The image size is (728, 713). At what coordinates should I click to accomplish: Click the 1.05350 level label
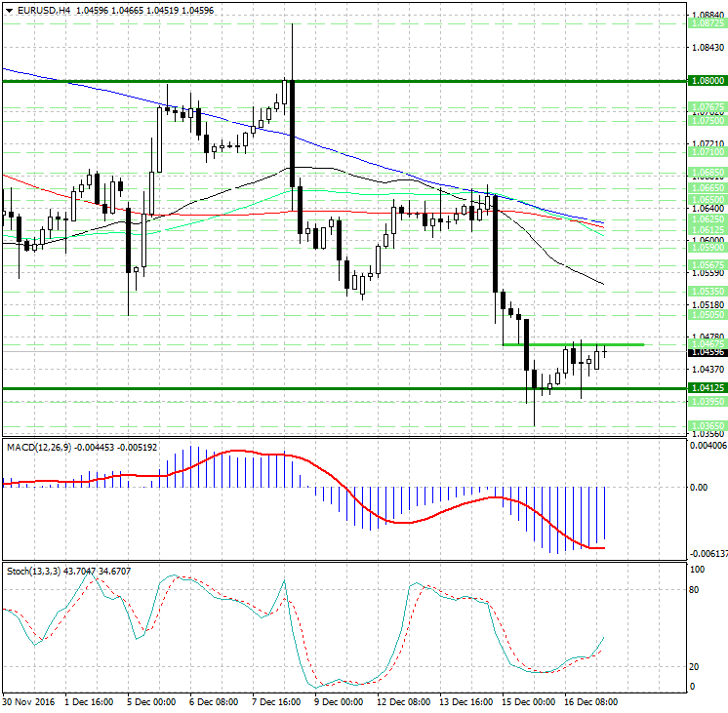click(708, 292)
